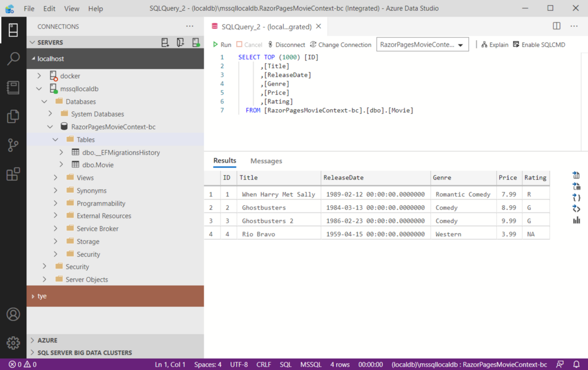Click Change Connection button
Viewport: 588px width, 370px height.
click(341, 45)
